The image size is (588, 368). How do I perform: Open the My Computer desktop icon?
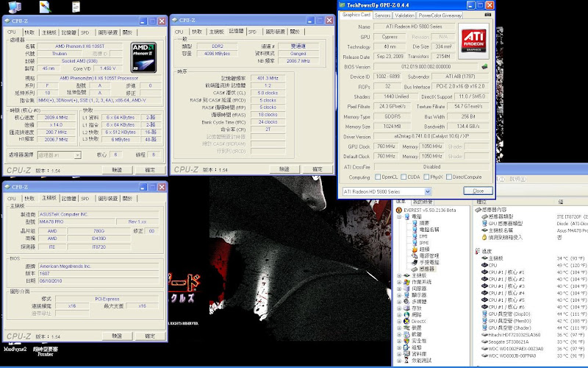click(x=15, y=7)
